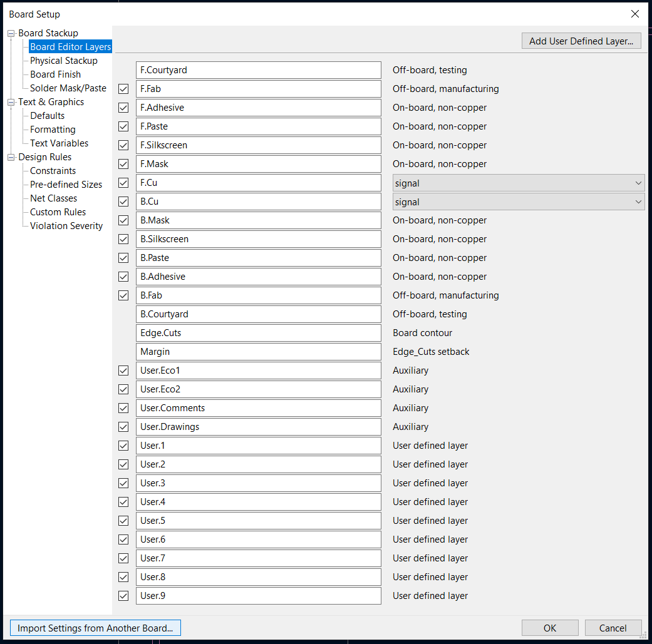The image size is (652, 644).
Task: Open Text & Graphics Defaults page
Action: tap(48, 116)
